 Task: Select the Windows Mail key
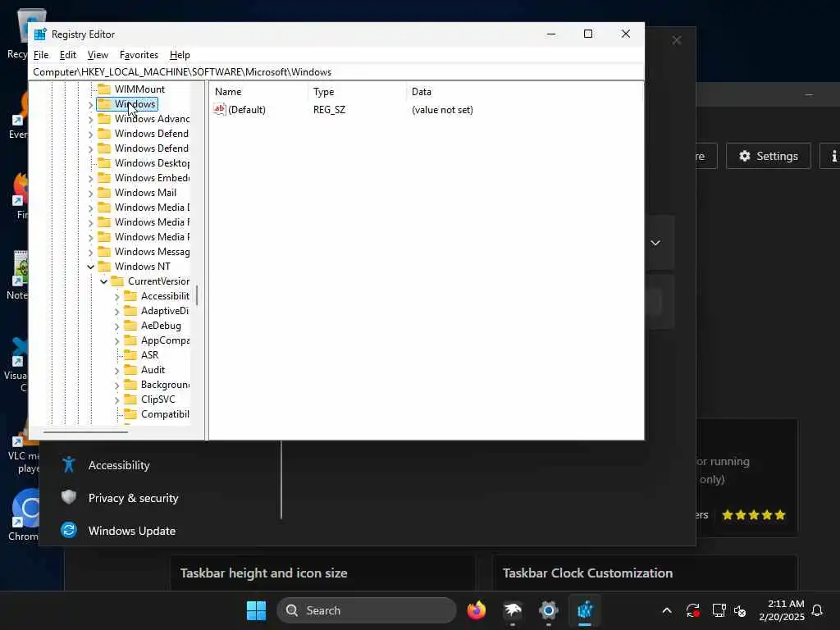coord(145,192)
